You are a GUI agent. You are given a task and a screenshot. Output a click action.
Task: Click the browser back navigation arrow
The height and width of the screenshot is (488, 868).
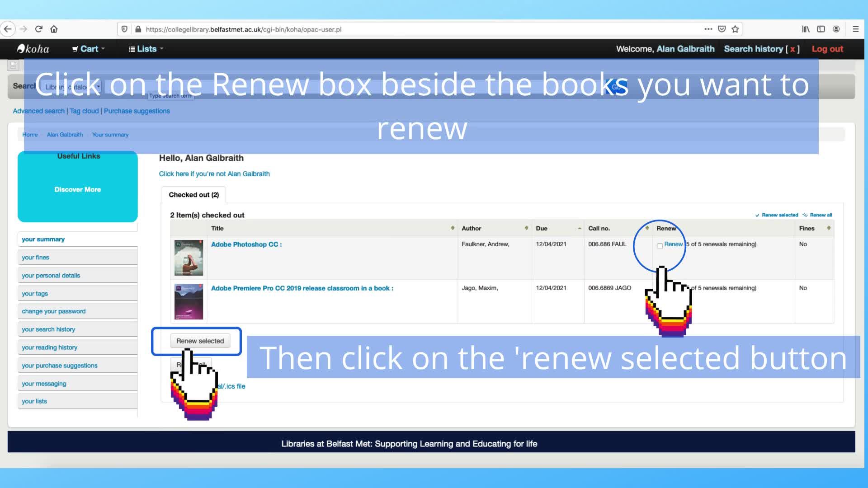click(8, 28)
